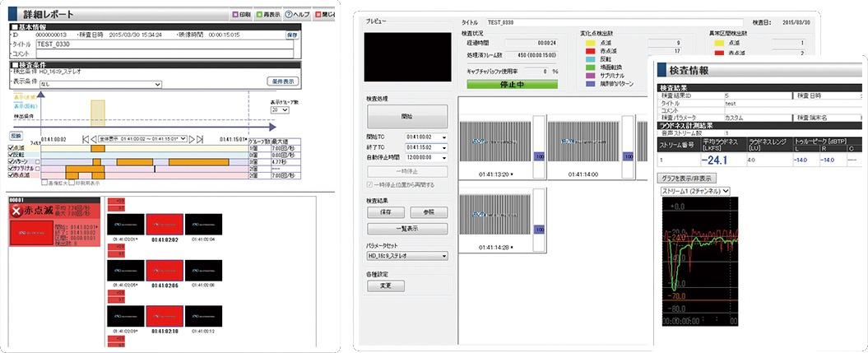This screenshot has height=353, width=868.
Task: Click the 条件表示 button
Action: (x=282, y=81)
